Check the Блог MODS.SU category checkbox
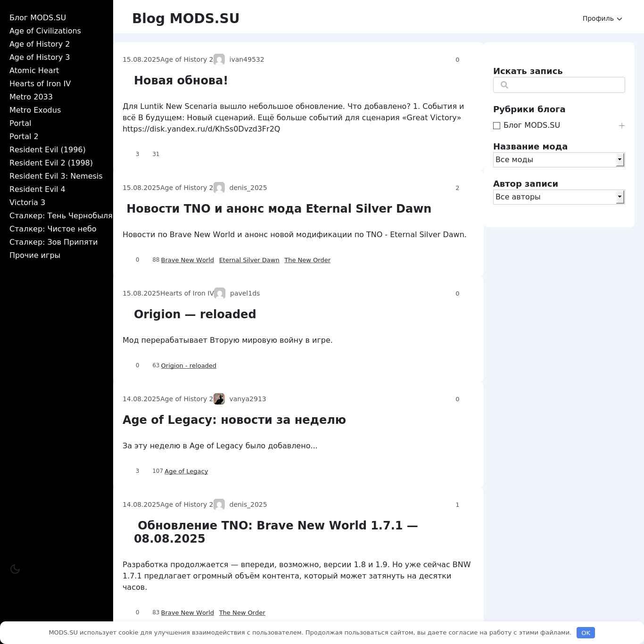Viewport: 644px width, 644px height. click(496, 125)
